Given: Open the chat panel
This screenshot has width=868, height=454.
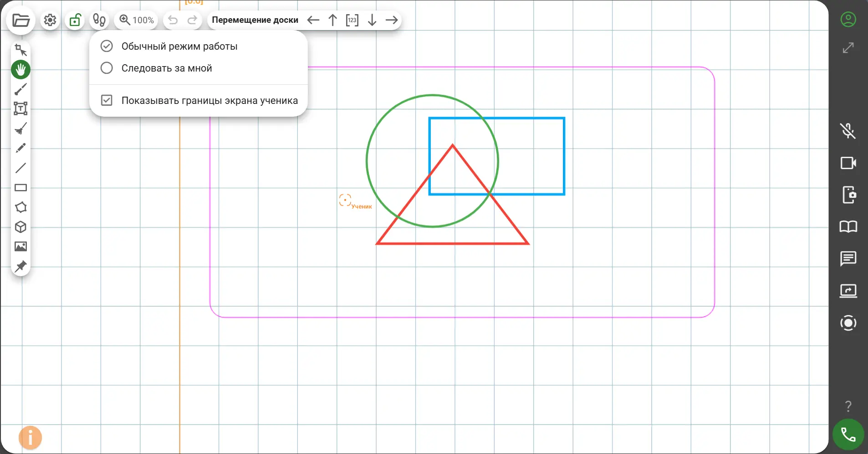Looking at the screenshot, I should pos(848,258).
